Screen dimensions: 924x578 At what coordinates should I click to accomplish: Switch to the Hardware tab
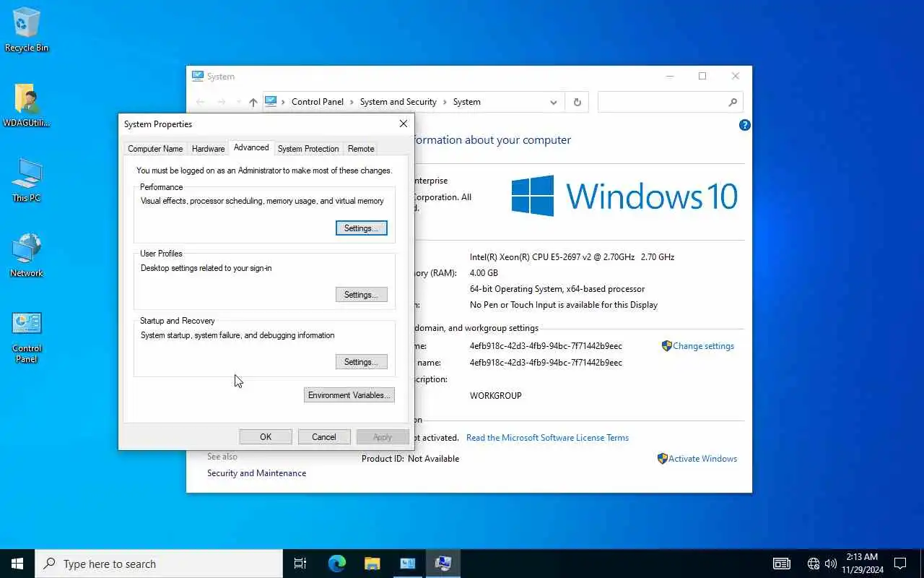pos(208,149)
